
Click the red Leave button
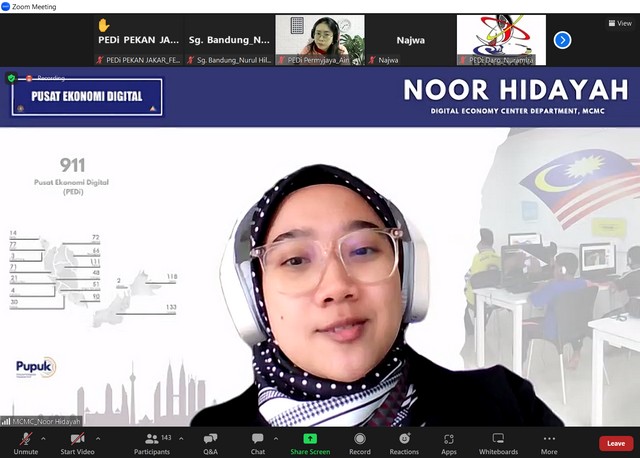(616, 443)
